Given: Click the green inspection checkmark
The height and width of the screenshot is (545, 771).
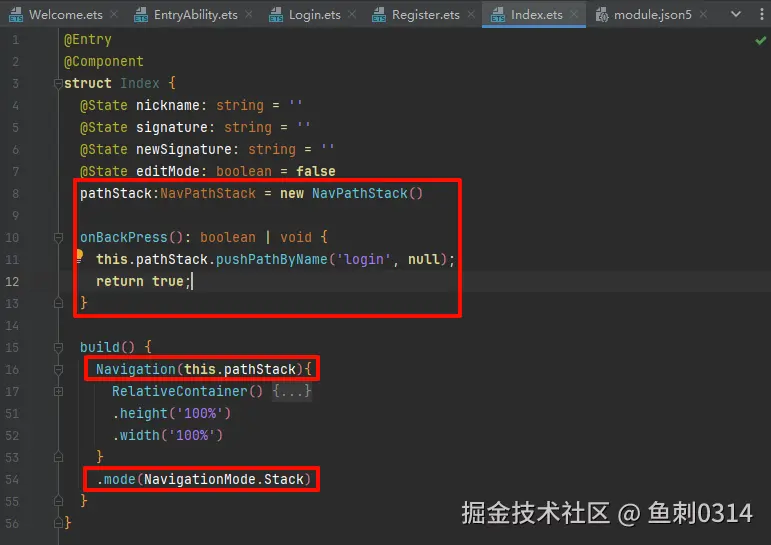Looking at the screenshot, I should click(760, 40).
